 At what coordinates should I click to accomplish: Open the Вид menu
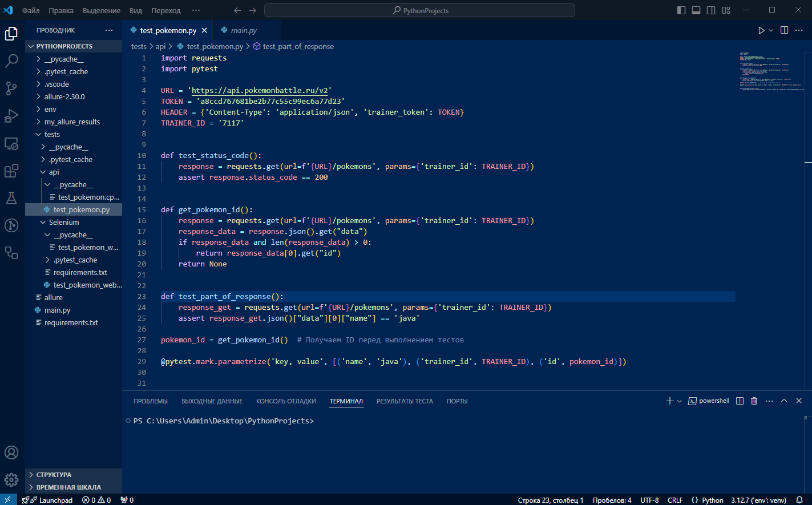pos(136,10)
